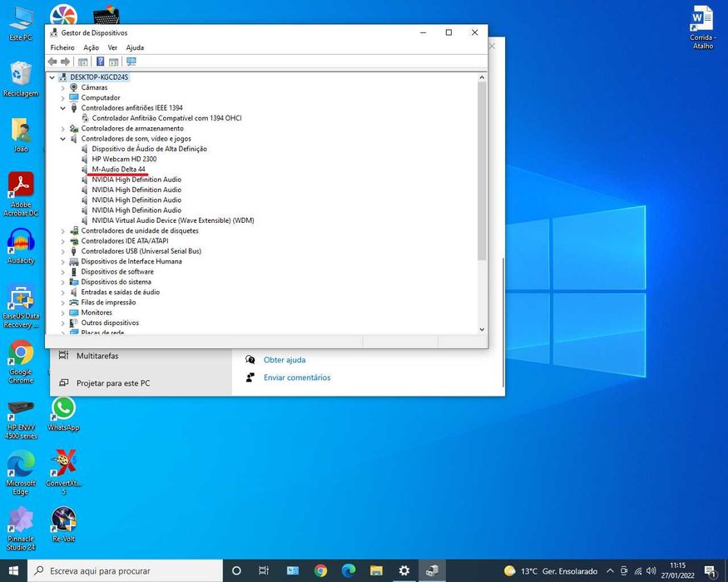The image size is (728, 582).
Task: Open the Reciclagem recycle bin icon
Action: pos(21,79)
